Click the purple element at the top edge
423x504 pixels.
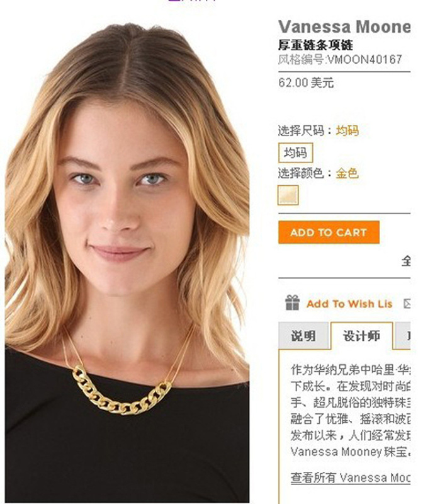point(192,1)
